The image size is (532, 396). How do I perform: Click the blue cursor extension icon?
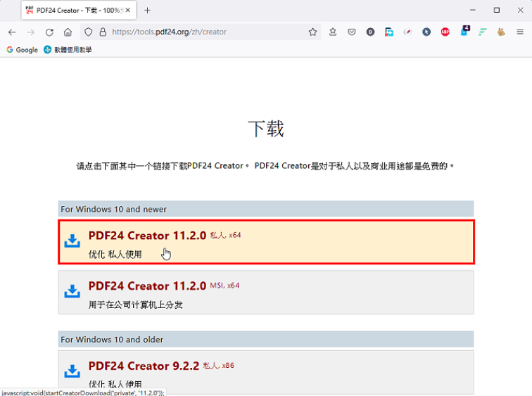click(x=426, y=32)
